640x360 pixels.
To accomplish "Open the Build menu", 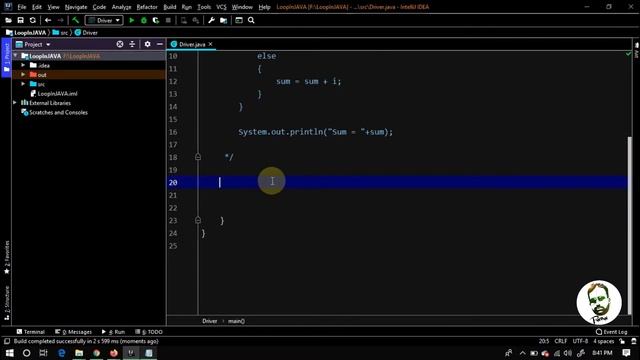I will 170,7.
